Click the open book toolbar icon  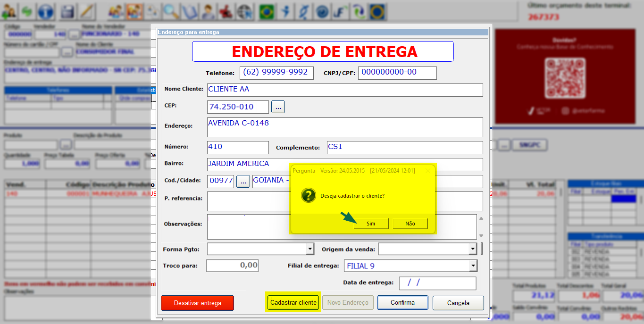click(x=189, y=11)
